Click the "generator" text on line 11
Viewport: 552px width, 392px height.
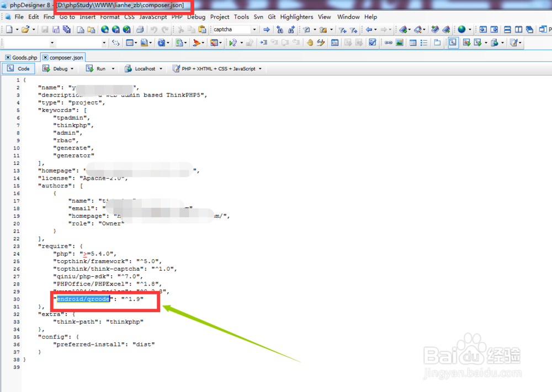coord(73,155)
